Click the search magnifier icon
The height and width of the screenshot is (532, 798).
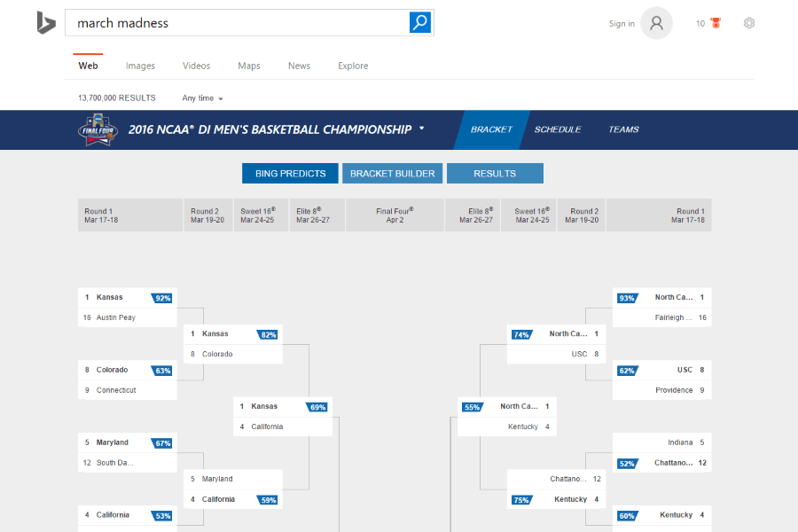coord(419,22)
